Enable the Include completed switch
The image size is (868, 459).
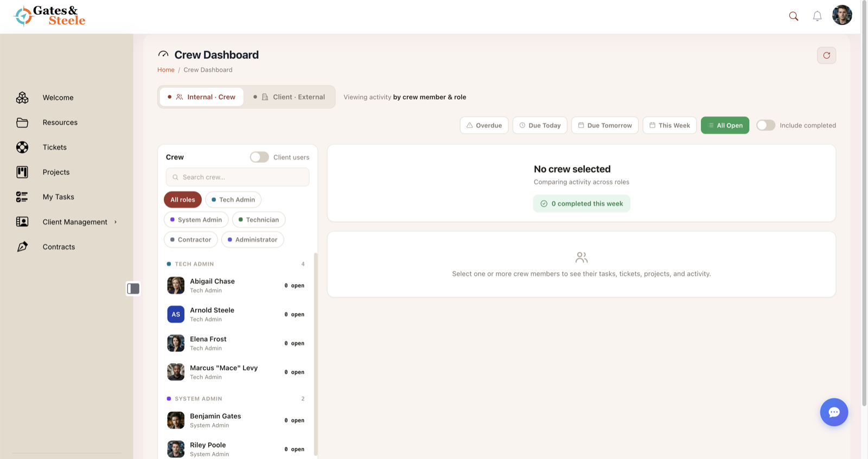(x=766, y=125)
